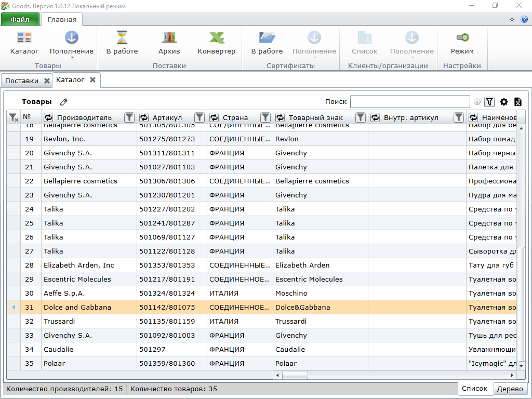Click the filter icon next to search
This screenshot has width=532, height=399.
[489, 102]
